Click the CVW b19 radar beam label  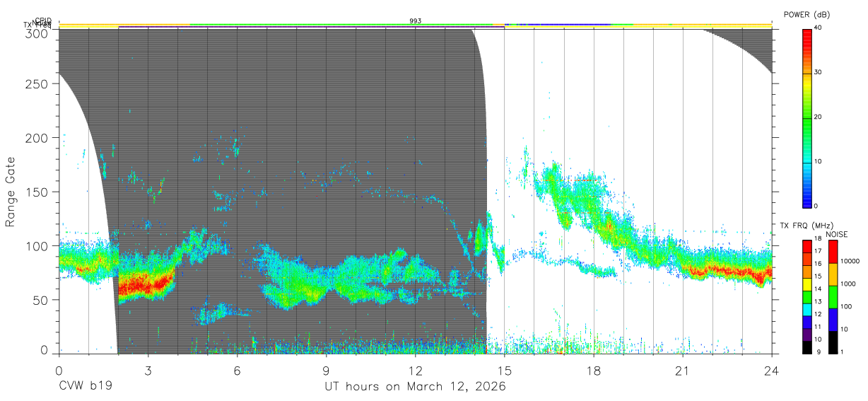tap(85, 387)
